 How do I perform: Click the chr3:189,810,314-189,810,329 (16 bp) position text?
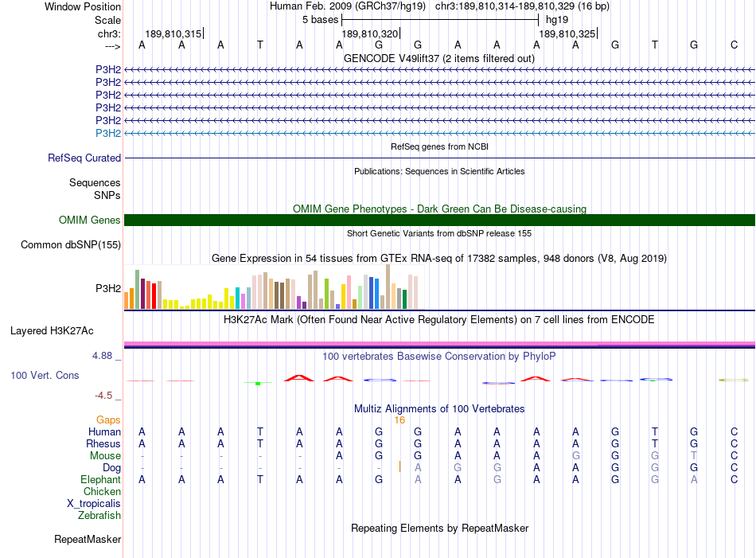pyautogui.click(x=522, y=6)
